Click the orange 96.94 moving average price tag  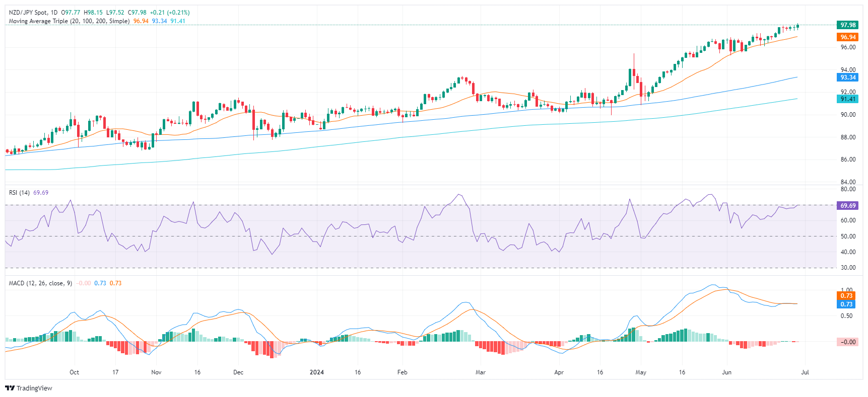[x=847, y=37]
